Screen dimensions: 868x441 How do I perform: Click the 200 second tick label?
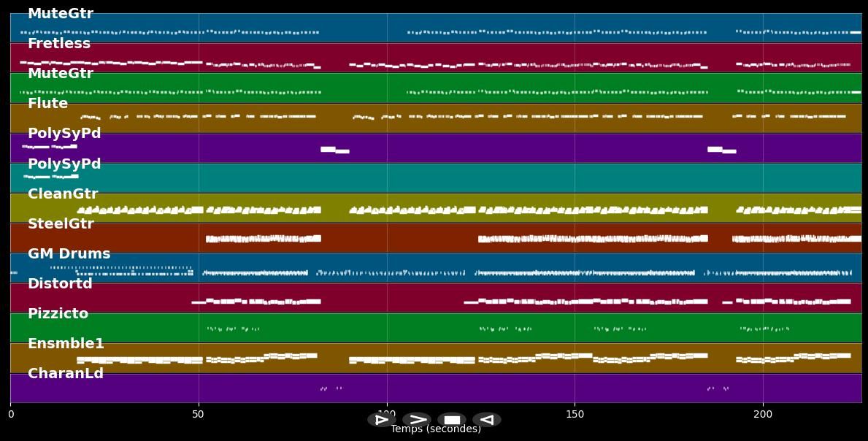pyautogui.click(x=763, y=415)
